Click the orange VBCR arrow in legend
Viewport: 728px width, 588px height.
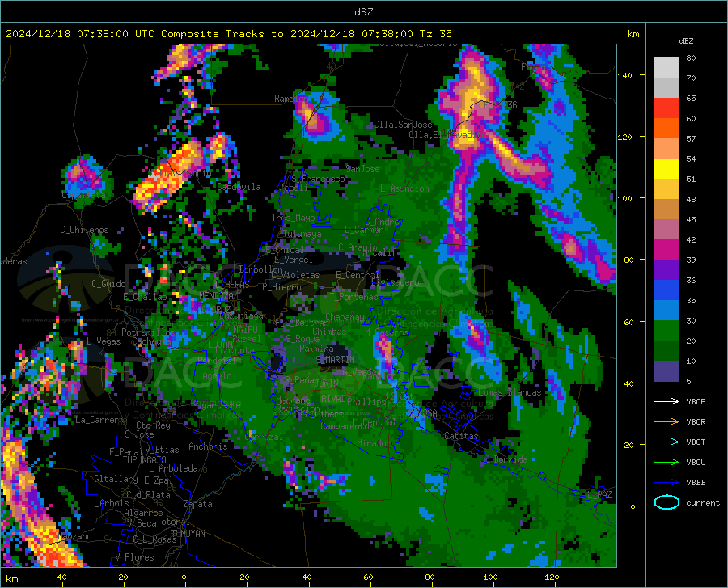[x=667, y=422]
